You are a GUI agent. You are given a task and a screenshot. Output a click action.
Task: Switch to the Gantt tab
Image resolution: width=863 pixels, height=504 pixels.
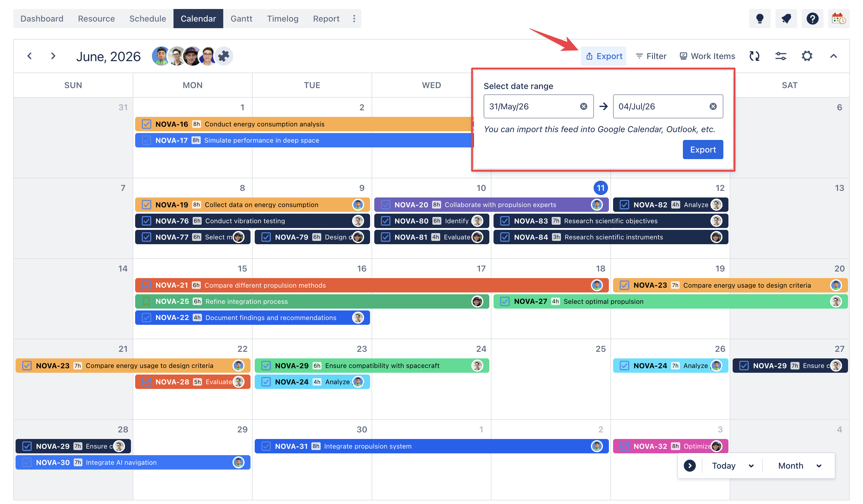241,19
